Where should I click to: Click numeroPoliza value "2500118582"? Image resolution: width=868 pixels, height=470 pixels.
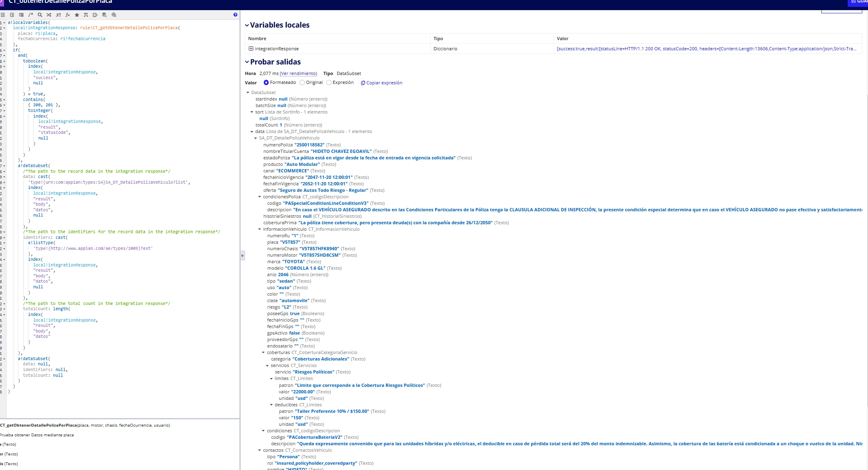click(309, 145)
